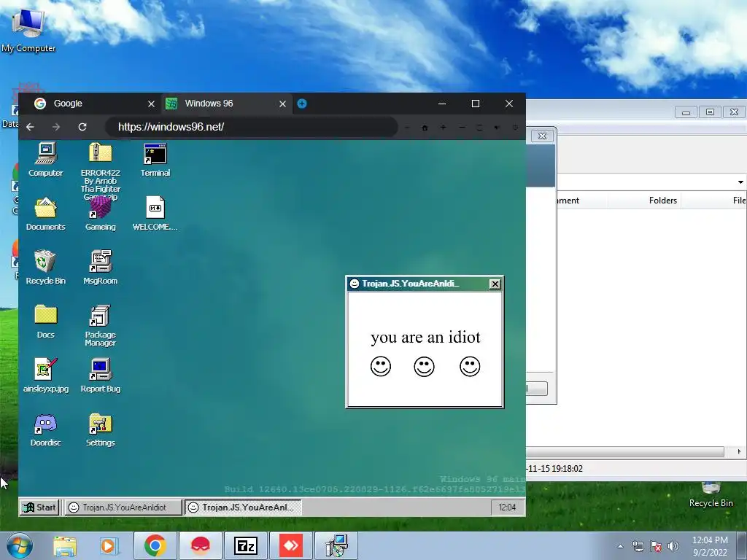Open My Computer on the Windows 7 desktop

[28, 31]
